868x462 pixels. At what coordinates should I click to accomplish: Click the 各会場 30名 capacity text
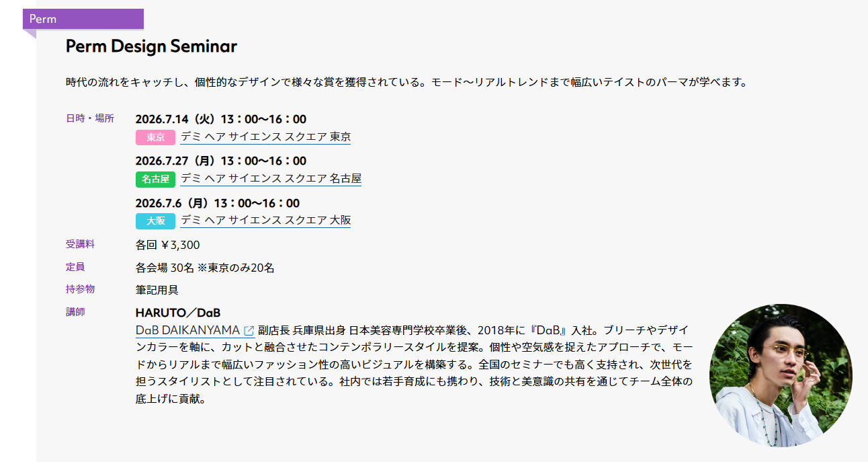pyautogui.click(x=205, y=268)
